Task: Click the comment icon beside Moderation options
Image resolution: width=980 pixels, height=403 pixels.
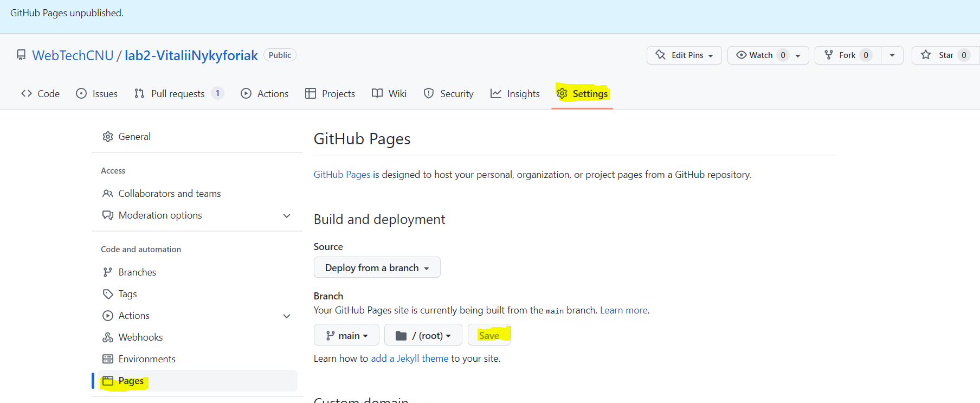Action: (x=108, y=215)
